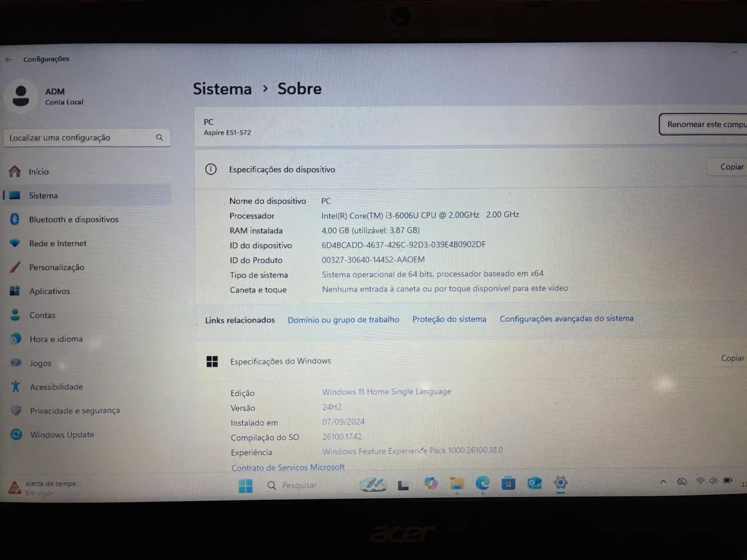
Task: Open Task View from the taskbar
Action: [403, 485]
